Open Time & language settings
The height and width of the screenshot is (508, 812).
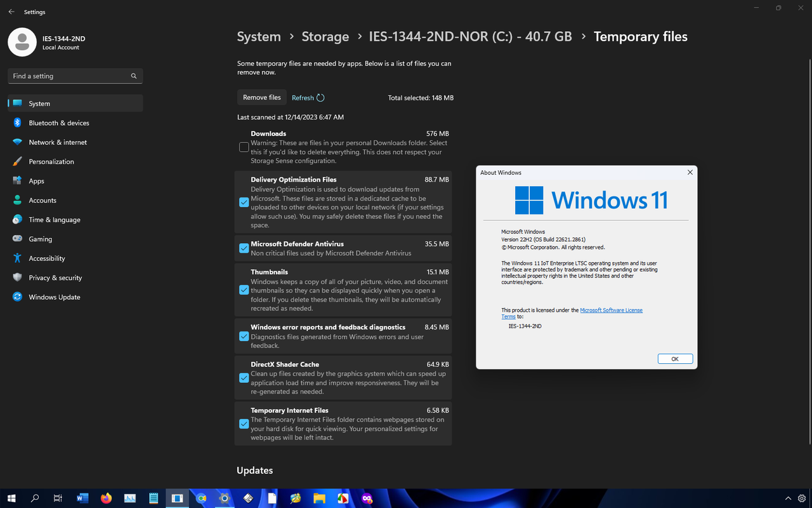pos(75,220)
